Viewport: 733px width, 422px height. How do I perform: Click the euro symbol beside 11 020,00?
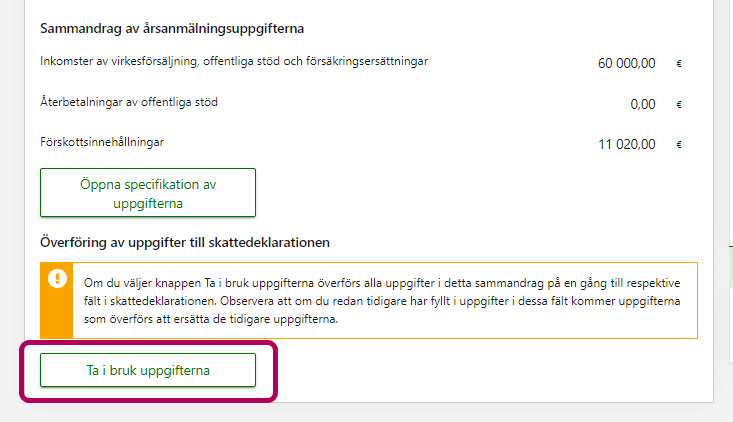[x=679, y=144]
